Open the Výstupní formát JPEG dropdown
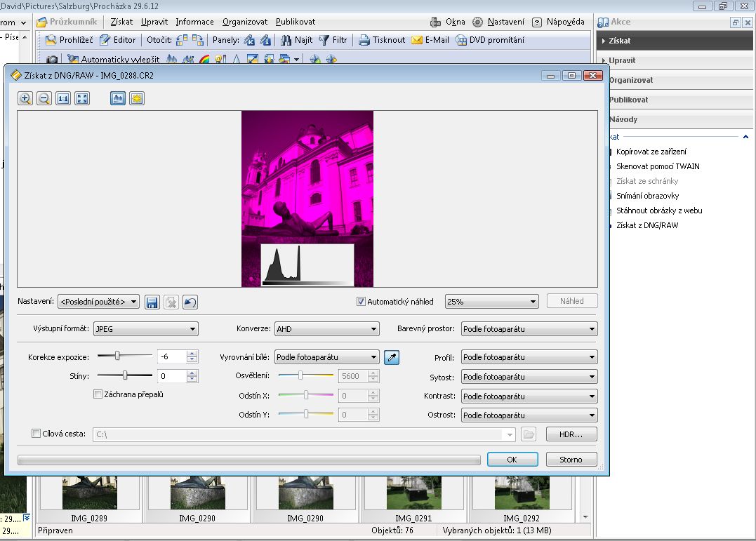The width and height of the screenshot is (756, 541). tap(146, 328)
